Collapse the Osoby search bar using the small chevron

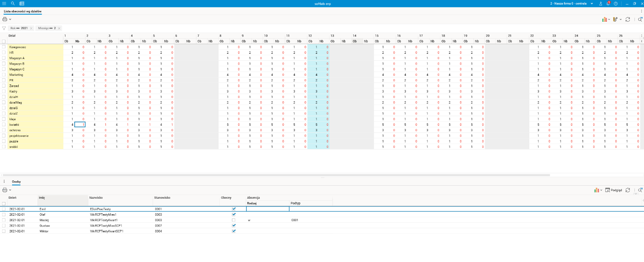(x=636, y=194)
